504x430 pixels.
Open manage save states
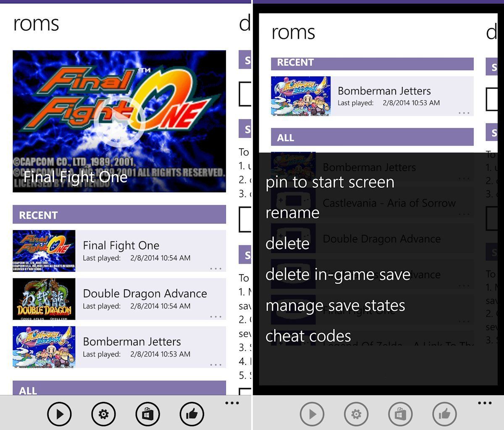pos(335,305)
